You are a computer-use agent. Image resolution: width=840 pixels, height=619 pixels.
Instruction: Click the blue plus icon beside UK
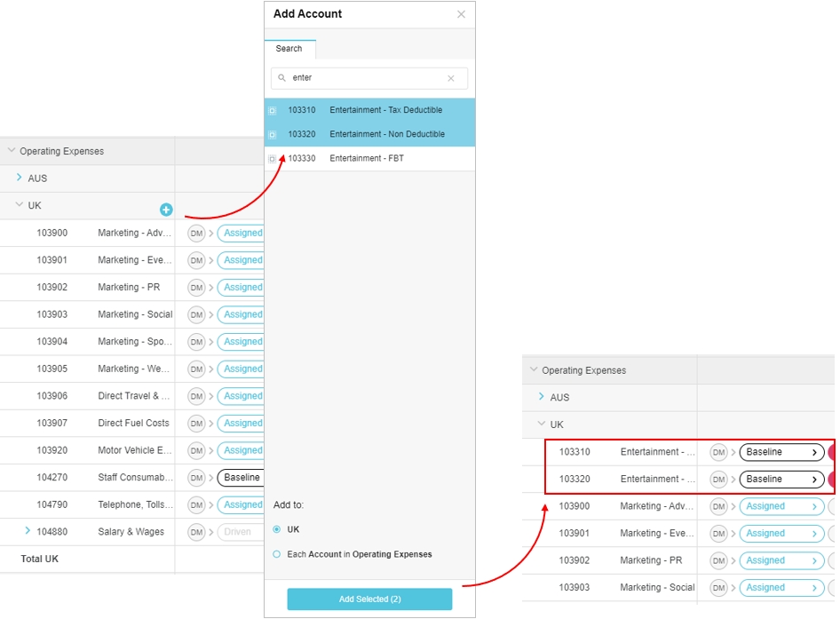point(166,210)
